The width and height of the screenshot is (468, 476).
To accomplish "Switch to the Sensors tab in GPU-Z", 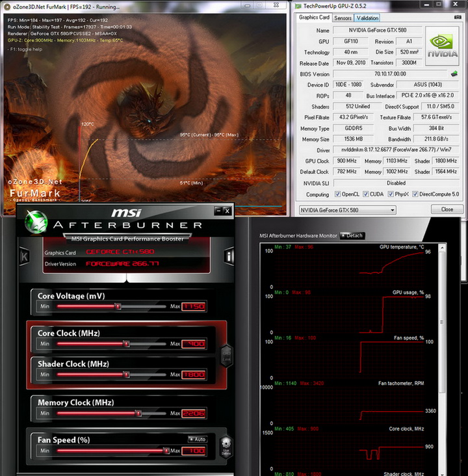I will 343,18.
